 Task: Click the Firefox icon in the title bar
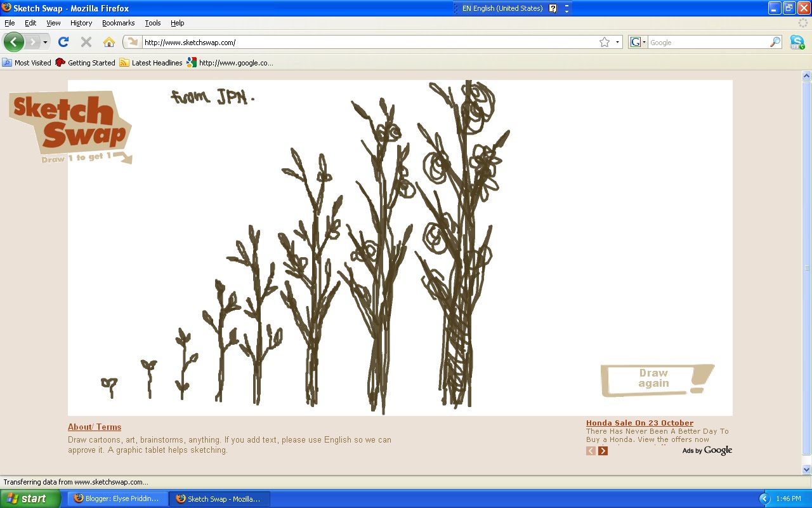point(6,8)
